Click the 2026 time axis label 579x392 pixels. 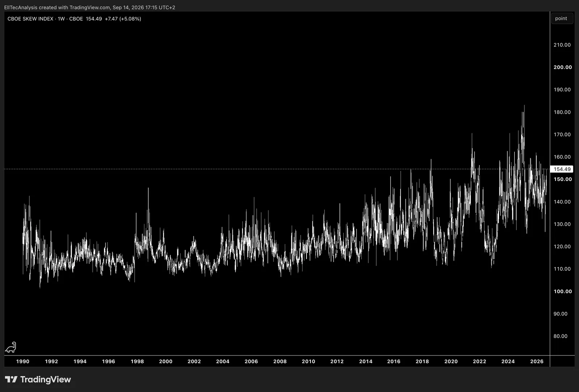click(x=537, y=361)
